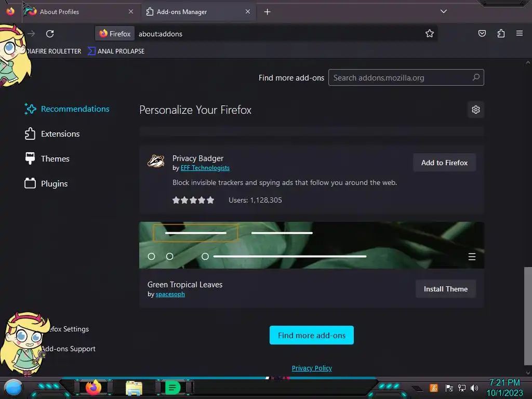Open the Start orb button
Image resolution: width=532 pixels, height=399 pixels.
tap(13, 388)
